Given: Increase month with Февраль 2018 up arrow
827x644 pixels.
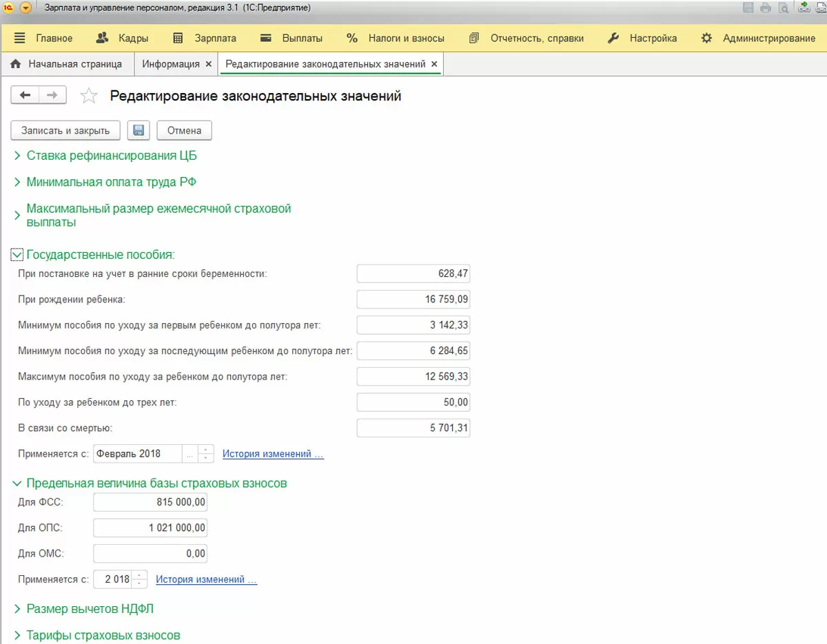Looking at the screenshot, I should pyautogui.click(x=206, y=450).
